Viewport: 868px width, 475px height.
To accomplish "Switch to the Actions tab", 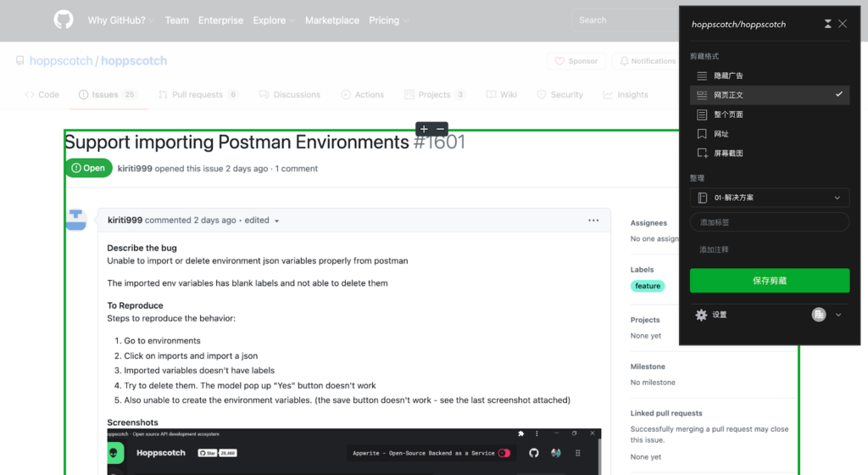I will click(363, 95).
